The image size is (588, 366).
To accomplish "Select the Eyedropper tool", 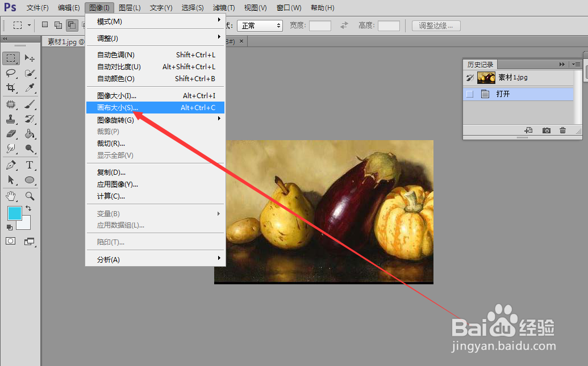I will pyautogui.click(x=30, y=87).
